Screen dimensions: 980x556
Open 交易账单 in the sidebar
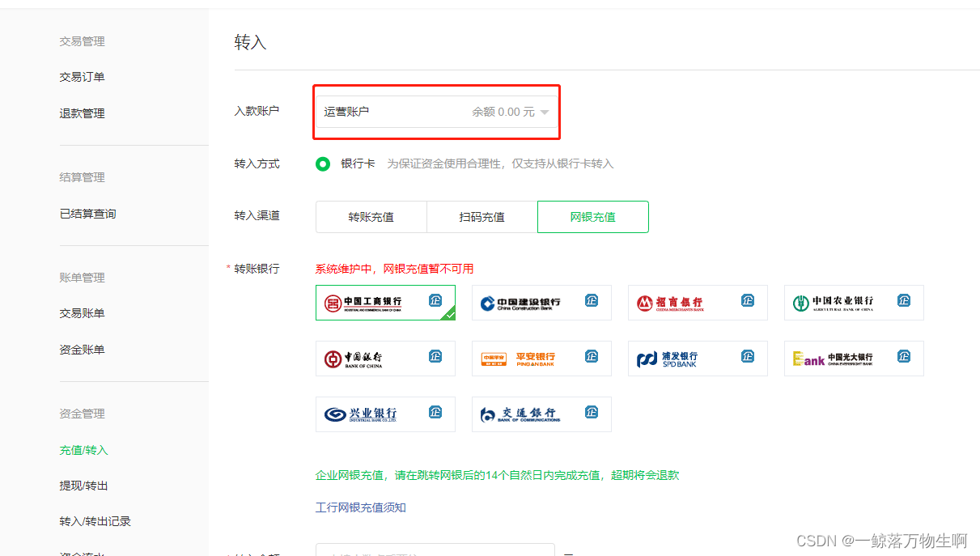point(82,313)
